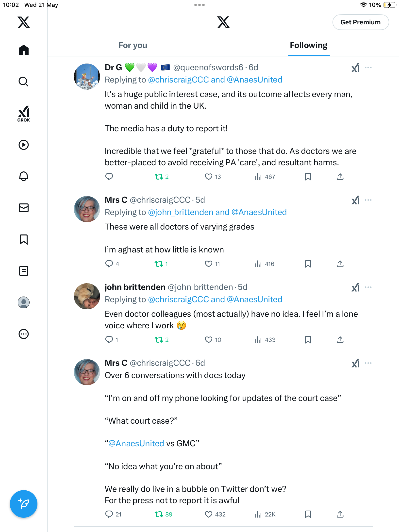Select the Following tab

(x=309, y=45)
